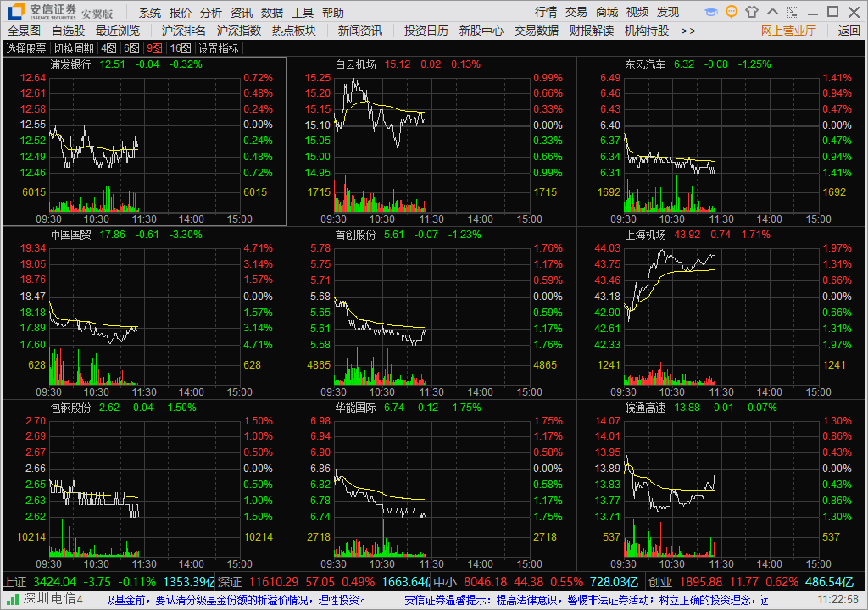Open the orange chat message icon
The height and width of the screenshot is (610, 868).
732,12
